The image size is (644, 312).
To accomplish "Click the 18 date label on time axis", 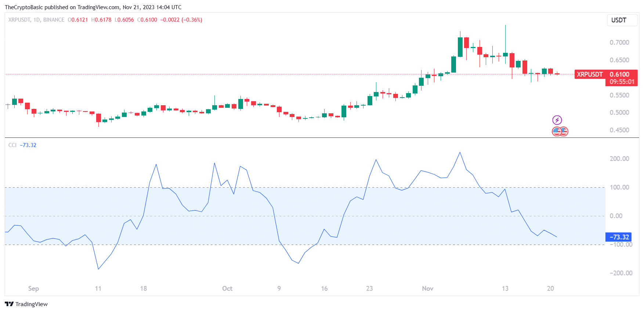I will (x=144, y=289).
